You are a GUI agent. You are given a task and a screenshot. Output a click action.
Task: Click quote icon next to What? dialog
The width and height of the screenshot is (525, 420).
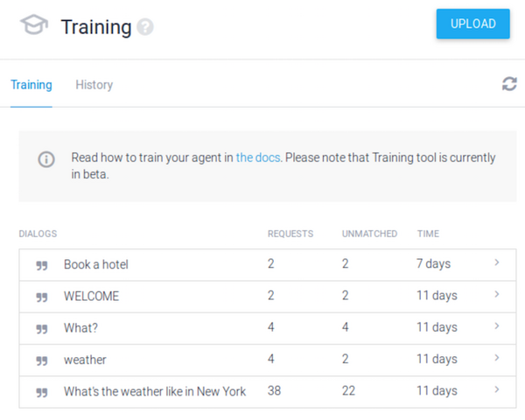(x=42, y=328)
